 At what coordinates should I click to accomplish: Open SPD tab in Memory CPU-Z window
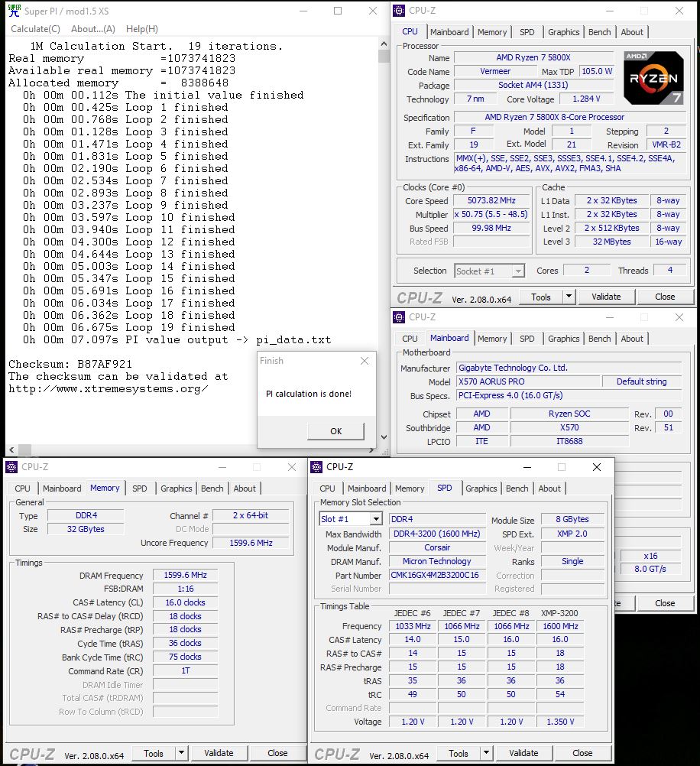[x=139, y=488]
